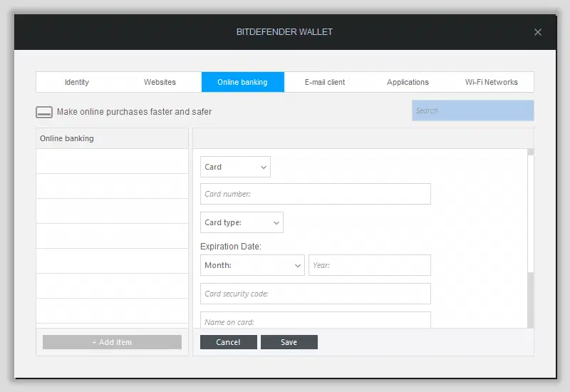
Task: Click the Year input field
Action: (x=370, y=265)
